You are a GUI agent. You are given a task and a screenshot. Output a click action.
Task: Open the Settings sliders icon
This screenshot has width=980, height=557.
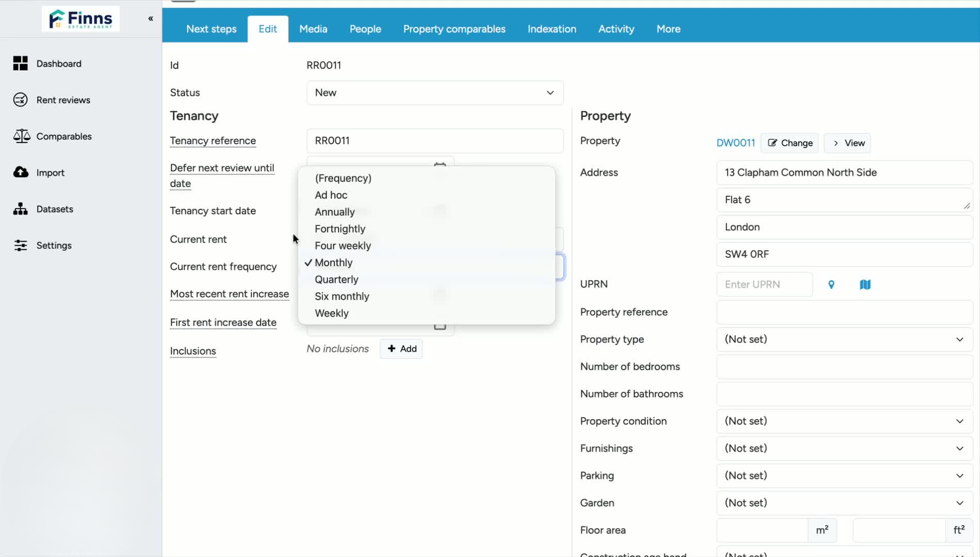pyautogui.click(x=21, y=245)
